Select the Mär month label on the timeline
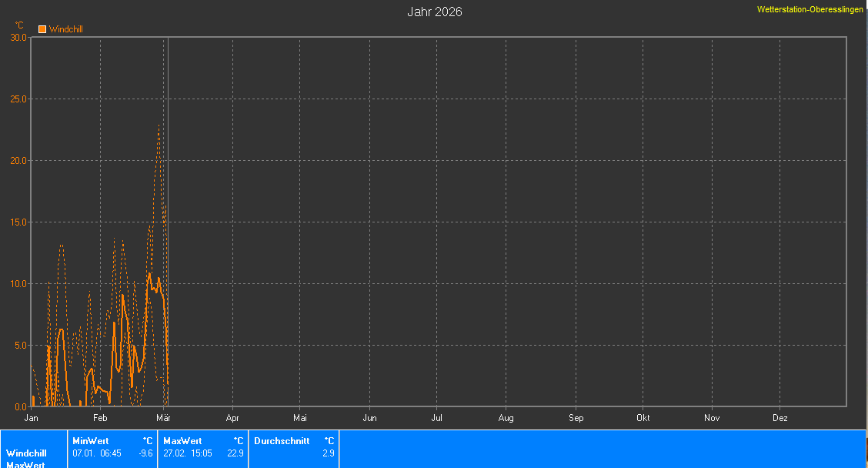Screen dimensions: 868x468 click(x=163, y=418)
